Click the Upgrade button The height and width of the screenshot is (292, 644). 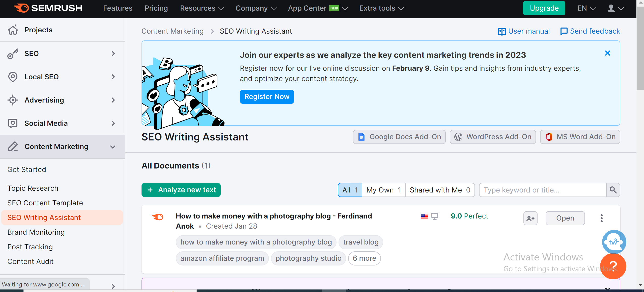click(544, 8)
